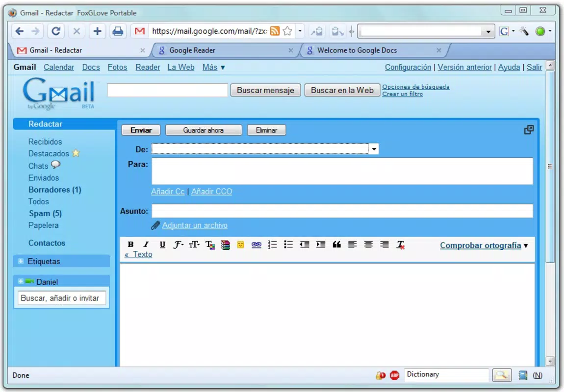The image size is (564, 392).
Task: Center align the text
Action: [368, 245]
